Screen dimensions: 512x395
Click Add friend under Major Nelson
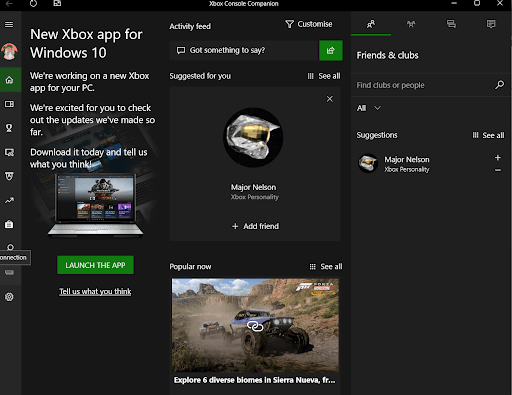255,226
